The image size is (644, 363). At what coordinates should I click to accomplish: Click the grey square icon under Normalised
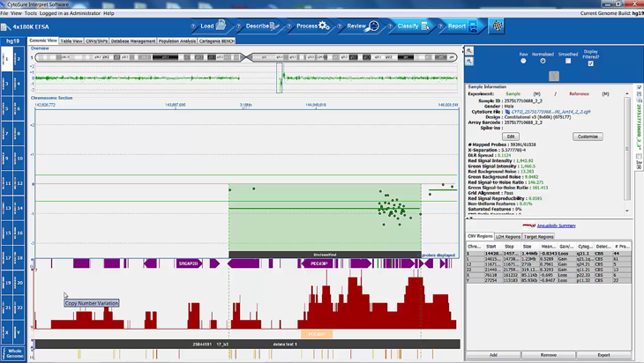pyautogui.click(x=554, y=76)
